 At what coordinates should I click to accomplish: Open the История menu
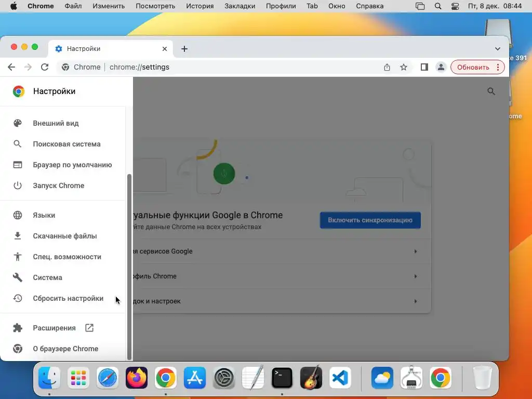pyautogui.click(x=200, y=6)
